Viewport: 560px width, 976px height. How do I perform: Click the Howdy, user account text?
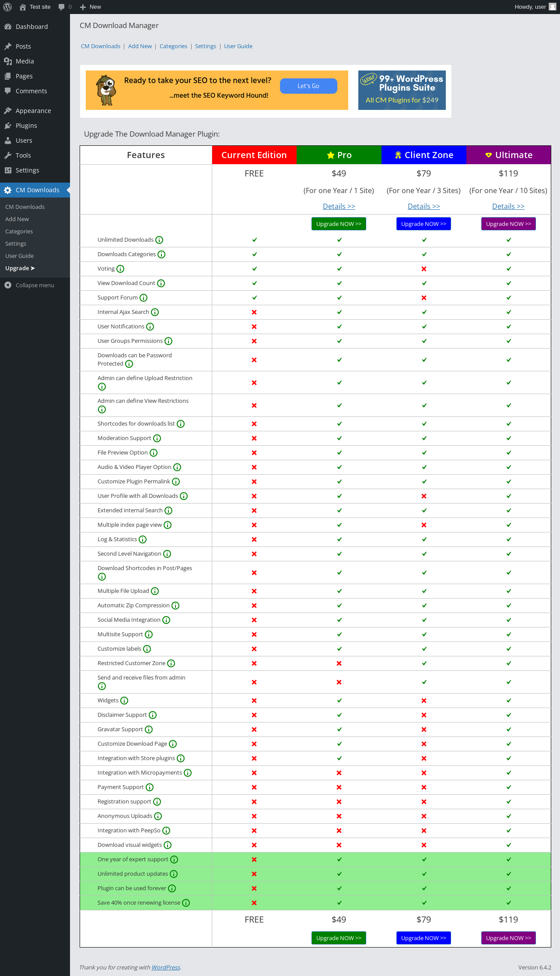pos(530,7)
